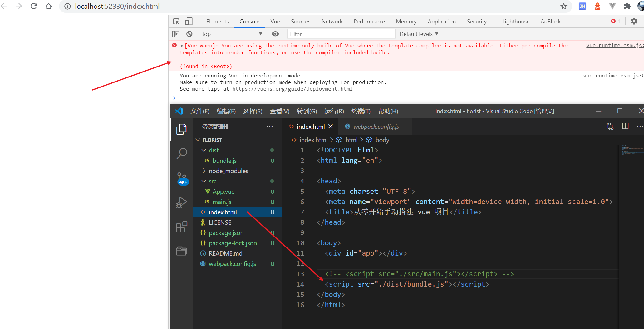The width and height of the screenshot is (644, 329).
Task: Open the DevTools error count indicator
Action: (x=615, y=21)
